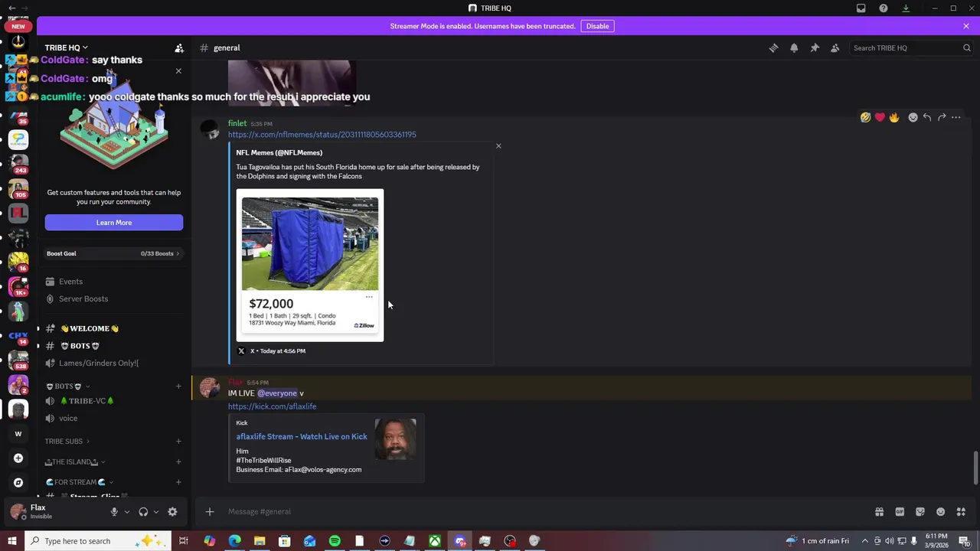Open Discover servers compass icon
This screenshot has width=980, height=551.
[x=18, y=483]
